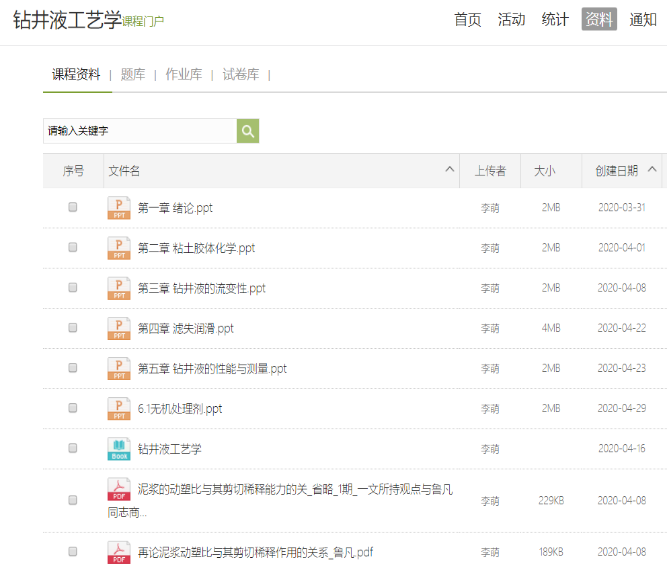Click the green search magnifier button
The width and height of the screenshot is (667, 572).
[248, 131]
